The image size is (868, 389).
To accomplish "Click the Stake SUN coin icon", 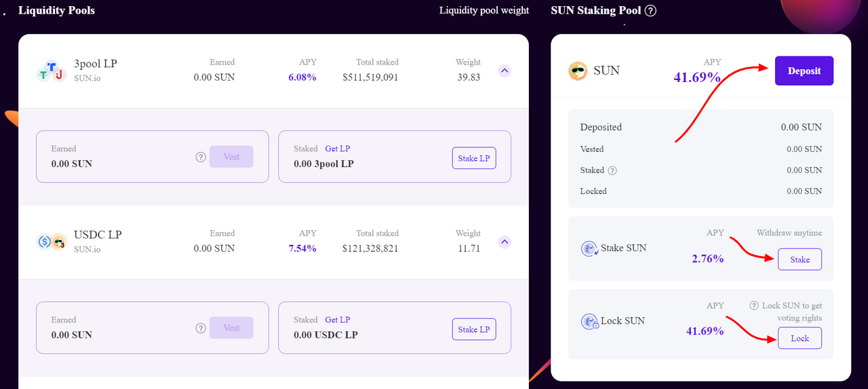I will (x=590, y=248).
